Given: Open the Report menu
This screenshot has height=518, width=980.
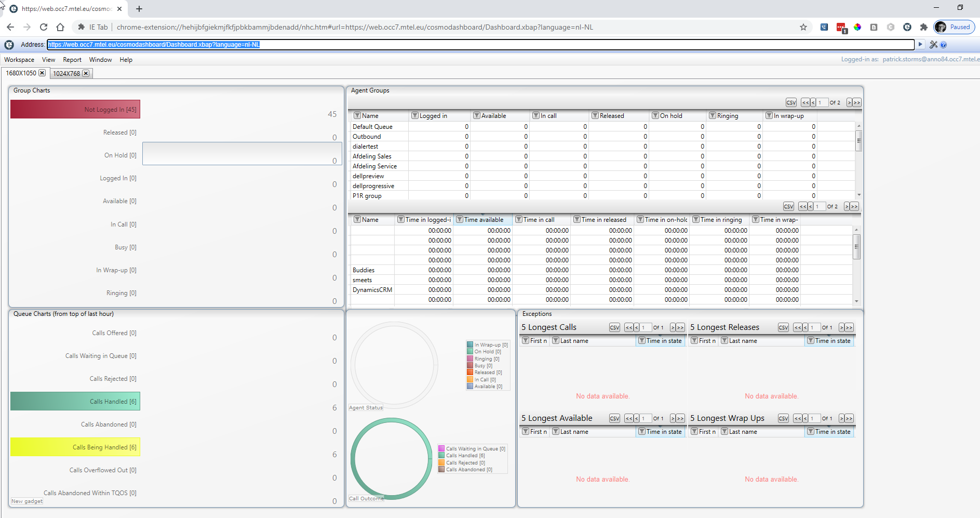Looking at the screenshot, I should click(72, 60).
